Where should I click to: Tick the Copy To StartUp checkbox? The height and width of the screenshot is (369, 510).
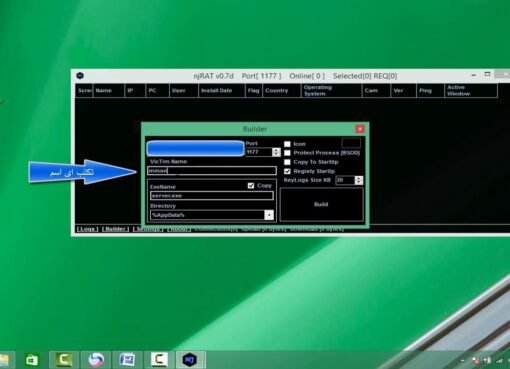(287, 162)
